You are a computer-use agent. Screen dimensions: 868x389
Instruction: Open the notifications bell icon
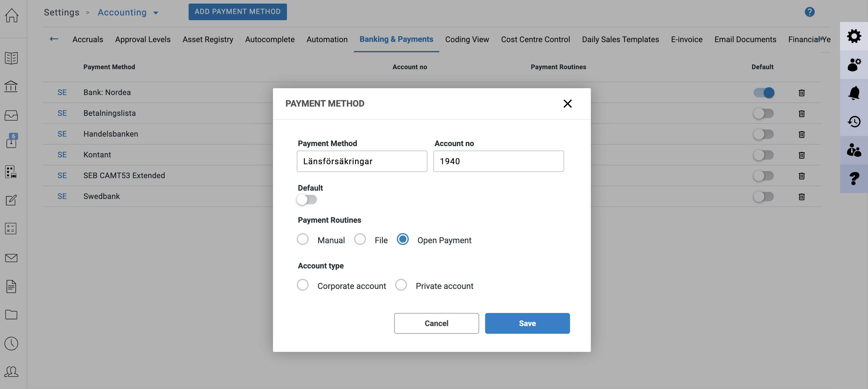[x=853, y=93]
